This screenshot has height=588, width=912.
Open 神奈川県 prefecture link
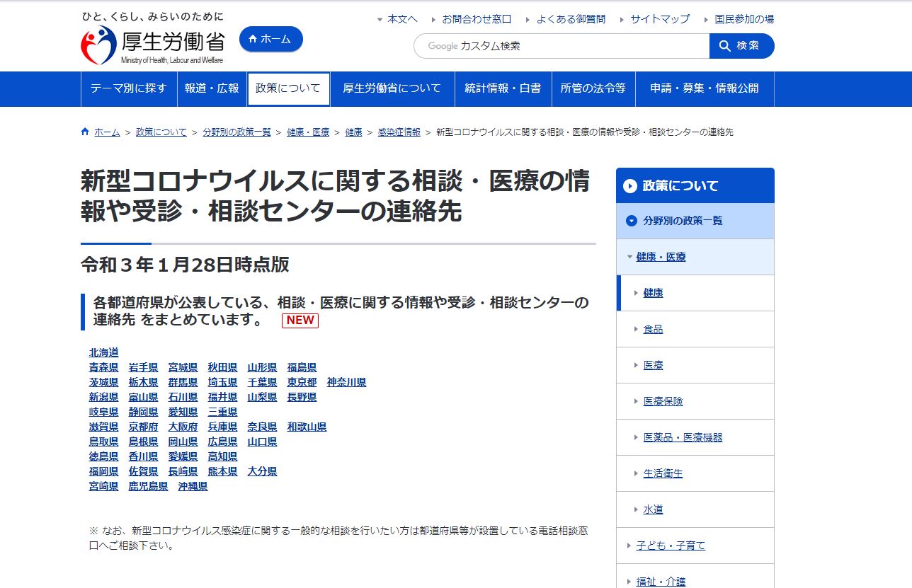tap(347, 382)
